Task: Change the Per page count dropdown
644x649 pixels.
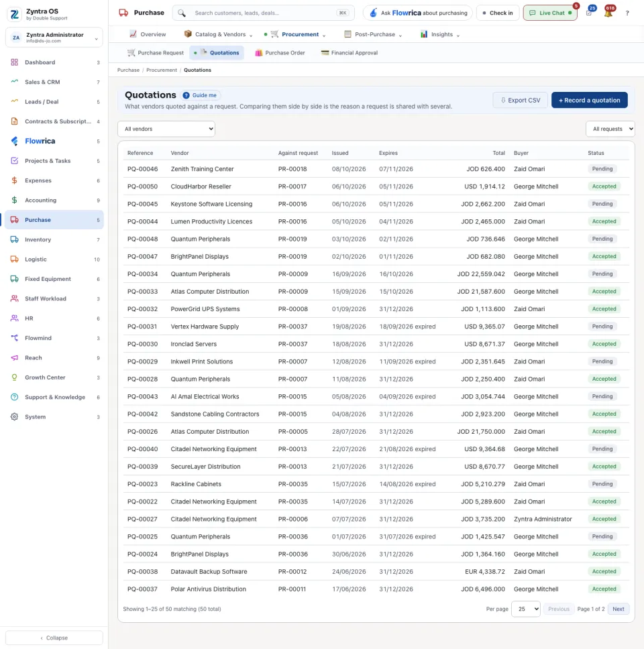Action: click(525, 609)
